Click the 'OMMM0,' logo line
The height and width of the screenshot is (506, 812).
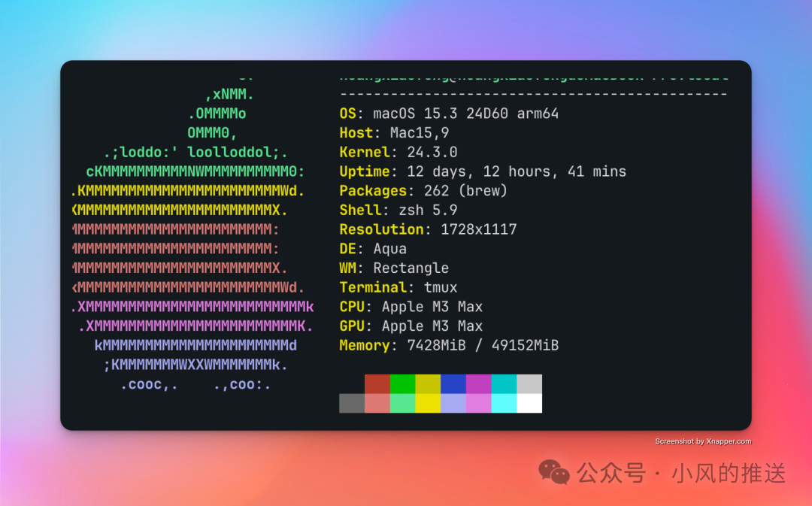tap(212, 133)
